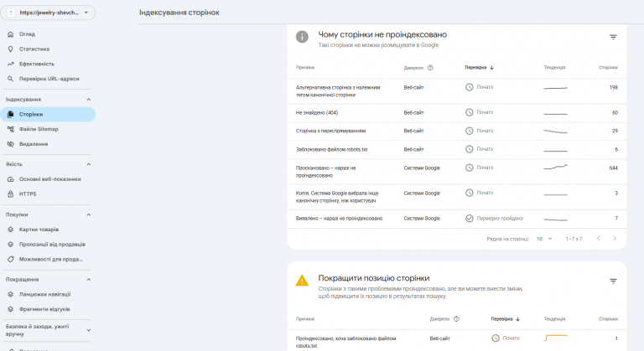Click page count 198 in first row
This screenshot has width=644, height=351.
coord(614,87)
